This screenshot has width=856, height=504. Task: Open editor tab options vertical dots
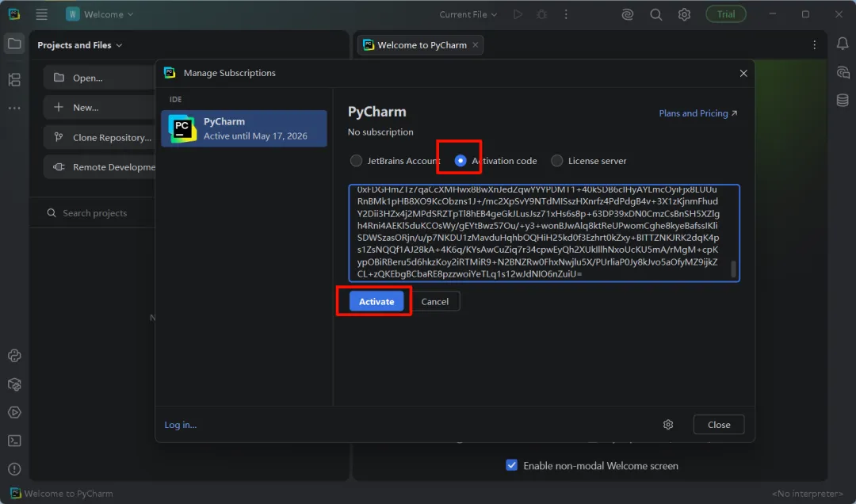tap(814, 45)
